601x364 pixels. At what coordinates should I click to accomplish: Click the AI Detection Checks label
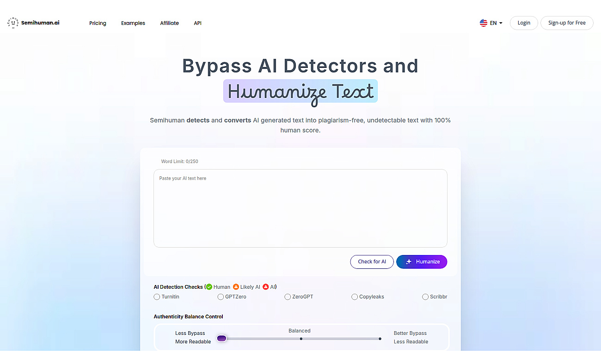(178, 287)
